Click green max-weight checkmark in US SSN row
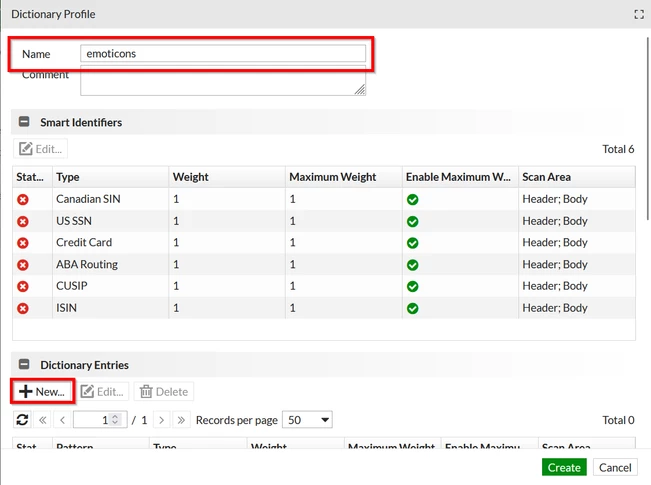This screenshot has width=651, height=485. pos(412,221)
